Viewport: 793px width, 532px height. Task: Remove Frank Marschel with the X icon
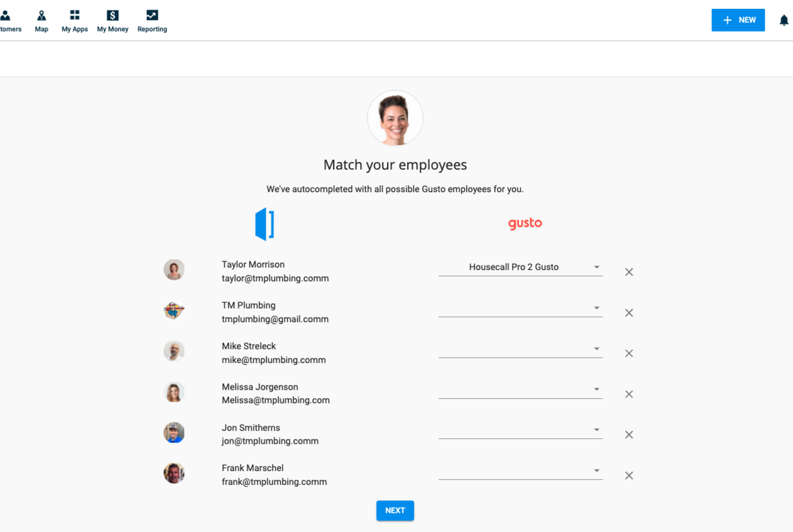point(629,475)
